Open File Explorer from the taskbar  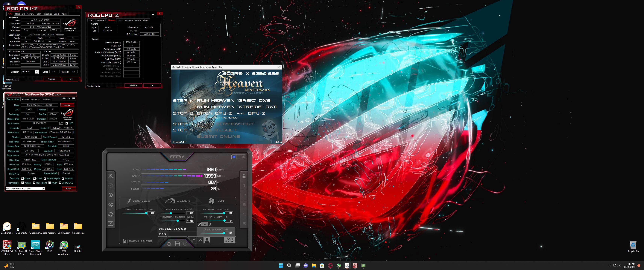[314, 265]
